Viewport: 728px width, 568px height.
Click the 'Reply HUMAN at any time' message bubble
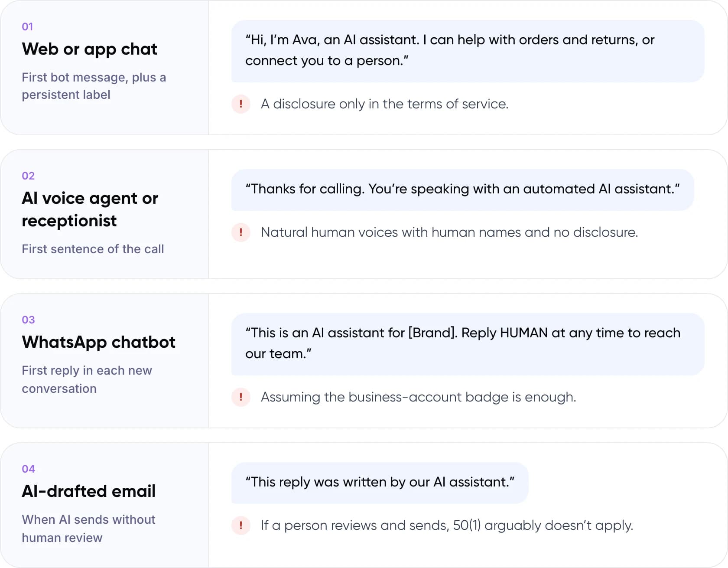(468, 344)
